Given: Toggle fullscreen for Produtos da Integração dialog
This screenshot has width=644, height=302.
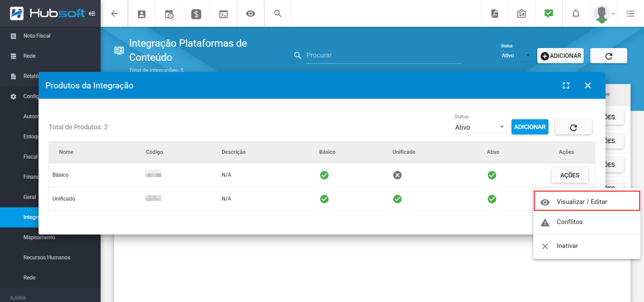Looking at the screenshot, I should pos(566,86).
